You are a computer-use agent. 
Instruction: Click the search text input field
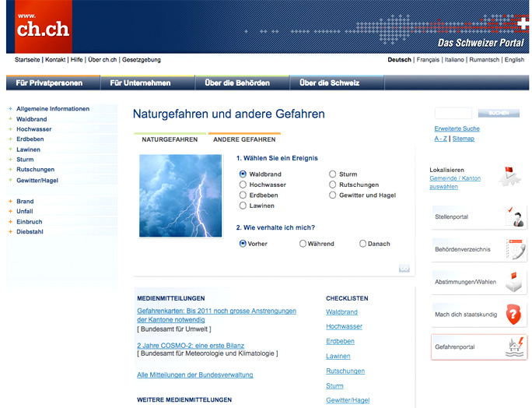453,114
